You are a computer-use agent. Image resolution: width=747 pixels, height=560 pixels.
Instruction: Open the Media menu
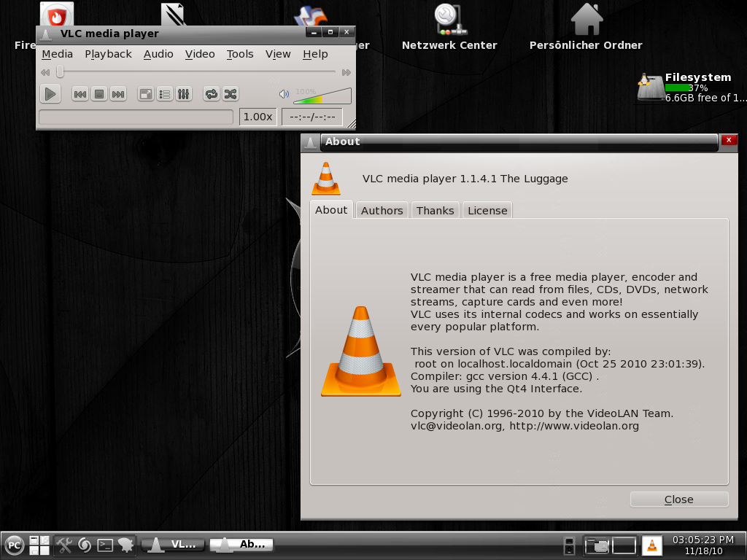point(57,54)
